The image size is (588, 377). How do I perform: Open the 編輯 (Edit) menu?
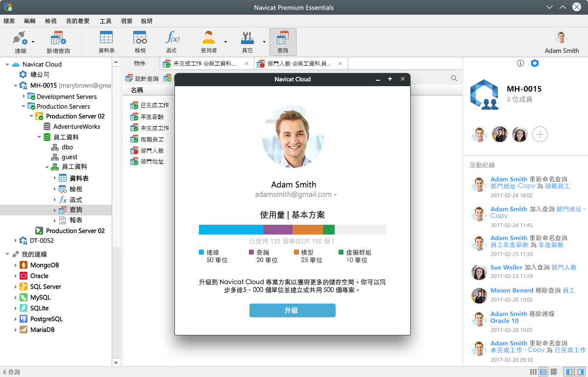tap(30, 21)
